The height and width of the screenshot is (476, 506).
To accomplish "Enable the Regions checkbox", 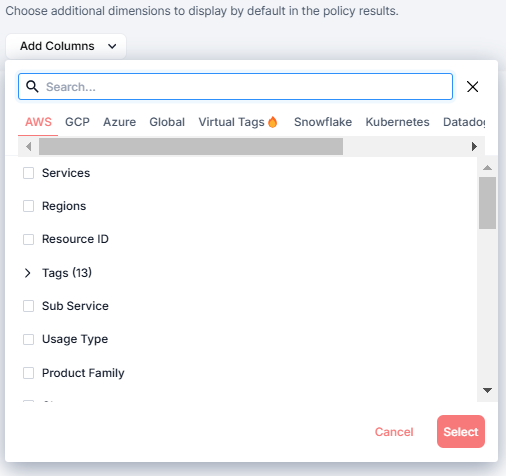I will (x=28, y=206).
